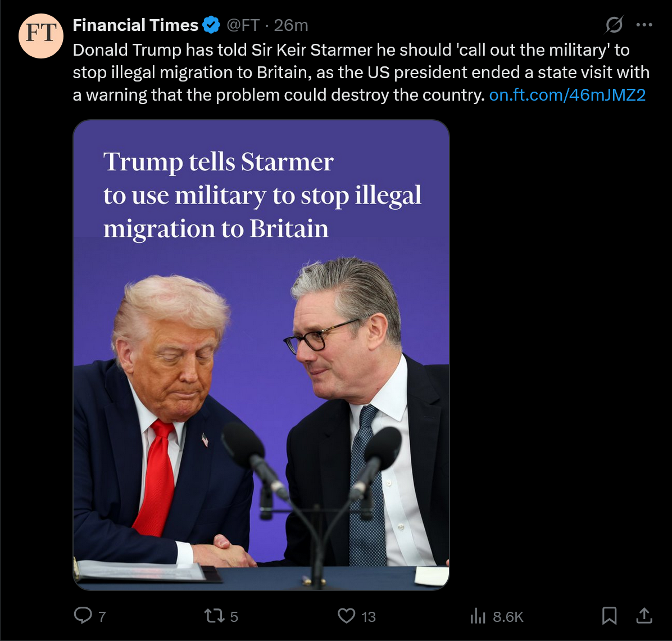Open the repost arrows menu
This screenshot has width=672, height=641.
click(214, 616)
